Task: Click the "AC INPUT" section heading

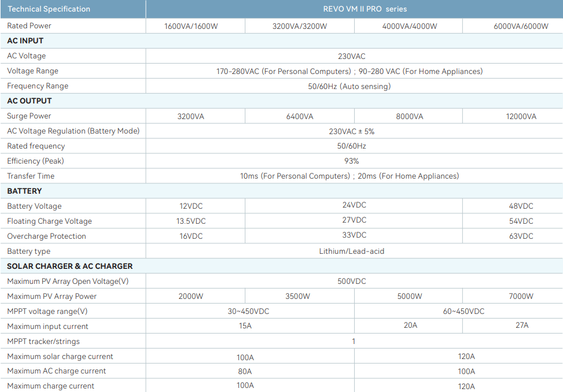Action: 25,41
